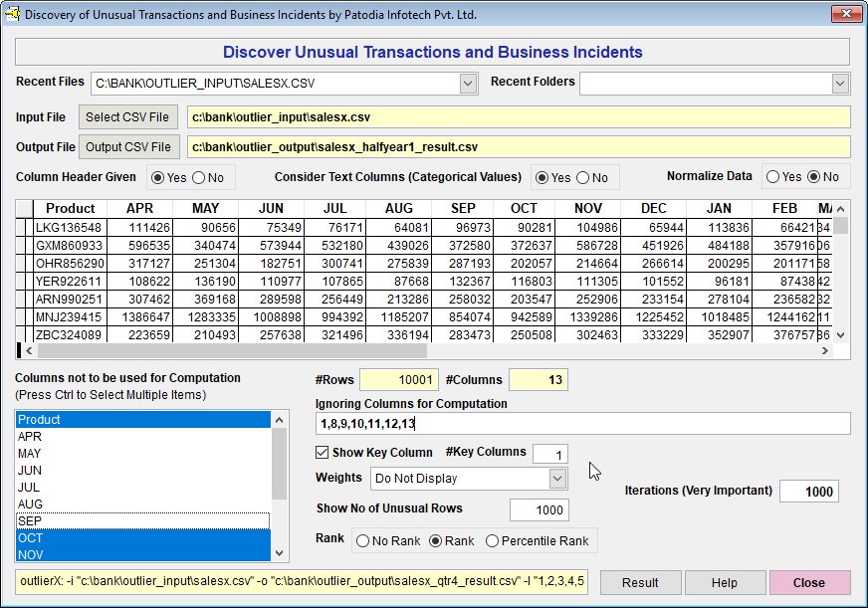
Task: Choose the Percentile Rank option
Action: [493, 541]
